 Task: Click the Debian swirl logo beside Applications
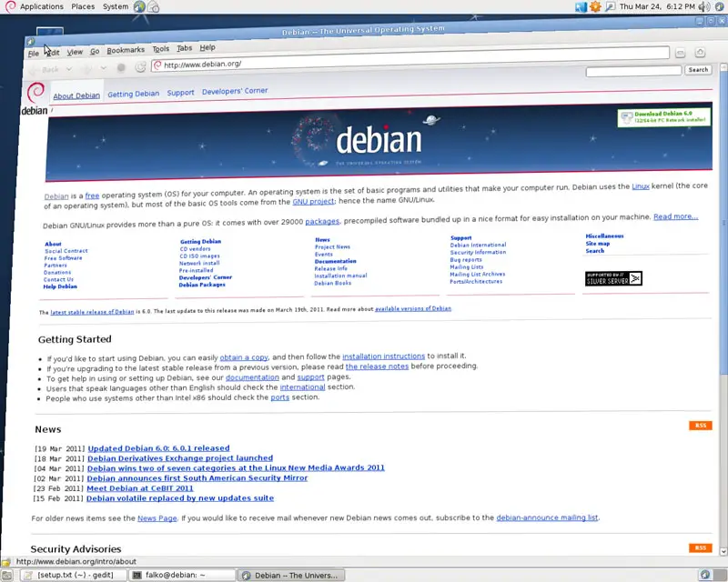tap(10, 6)
